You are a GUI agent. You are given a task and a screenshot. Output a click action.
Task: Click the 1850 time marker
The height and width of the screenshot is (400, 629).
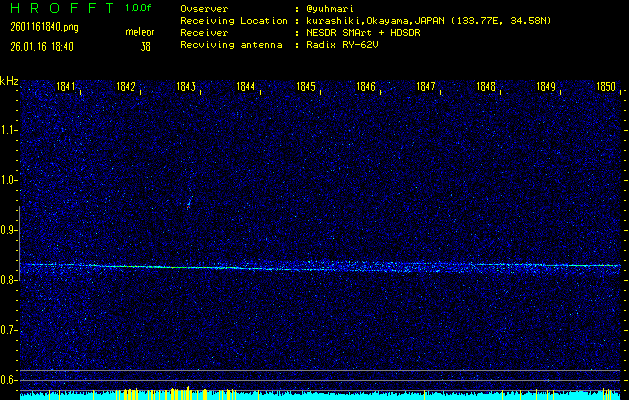606,87
